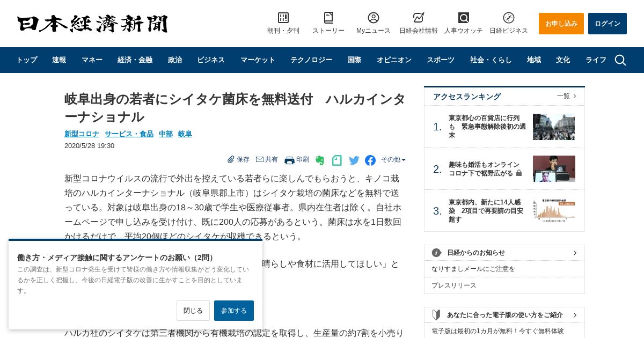The image size is (644, 338).
Task: Open 日経ビジネス compass icon
Action: [509, 18]
